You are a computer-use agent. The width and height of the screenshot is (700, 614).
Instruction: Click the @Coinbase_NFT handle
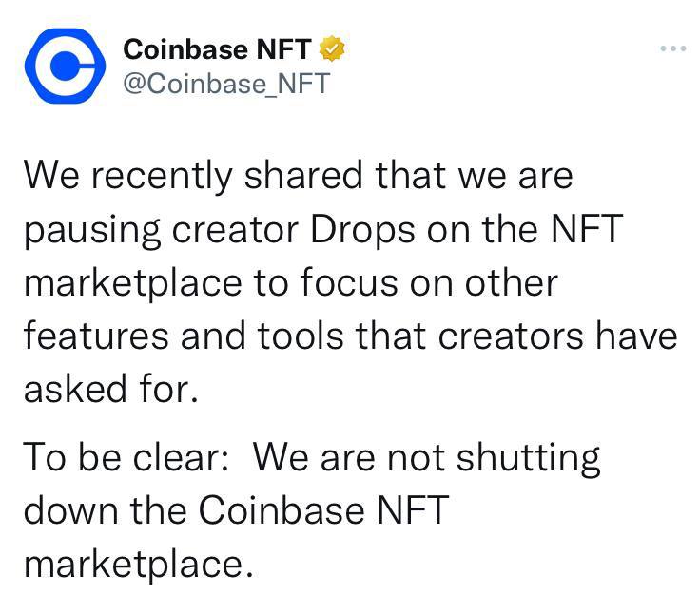pyautogui.click(x=227, y=84)
